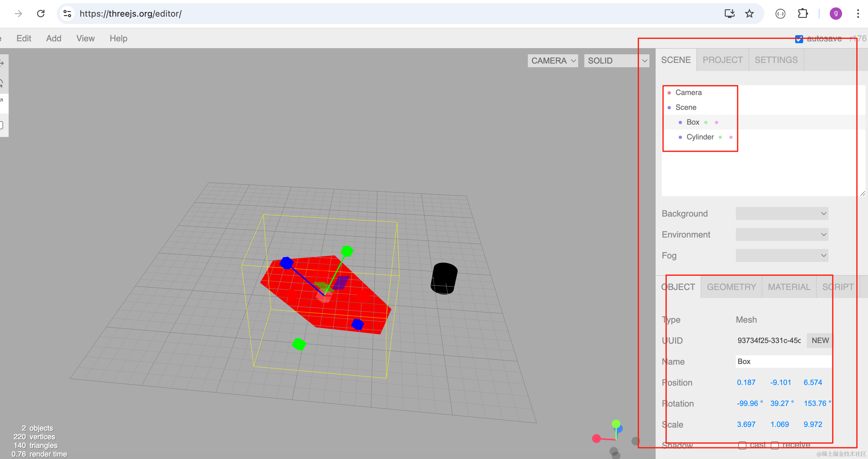Viewport: 868px width, 459px height.
Task: Generate a new UUID with the NEW button
Action: point(820,341)
